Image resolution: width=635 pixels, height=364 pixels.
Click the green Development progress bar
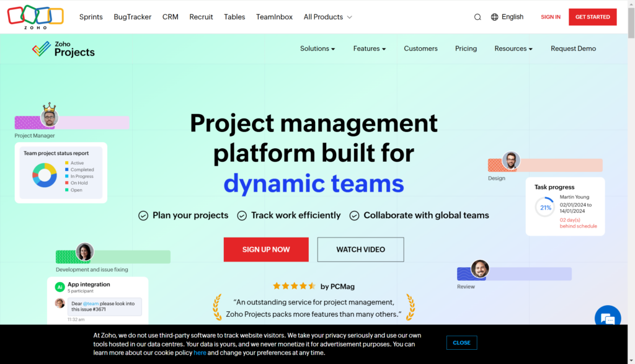coord(113,257)
